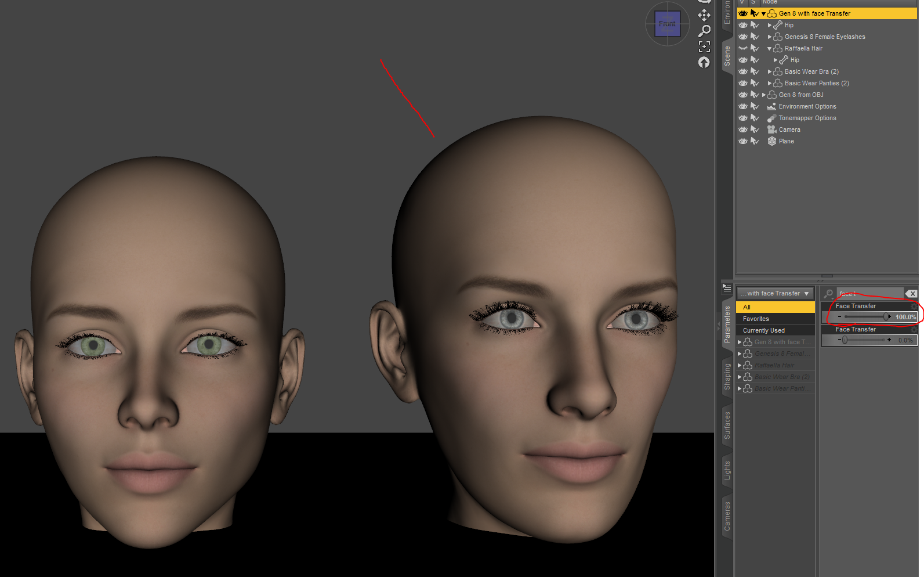Click the viewport frame selection brackets icon

[x=704, y=46]
